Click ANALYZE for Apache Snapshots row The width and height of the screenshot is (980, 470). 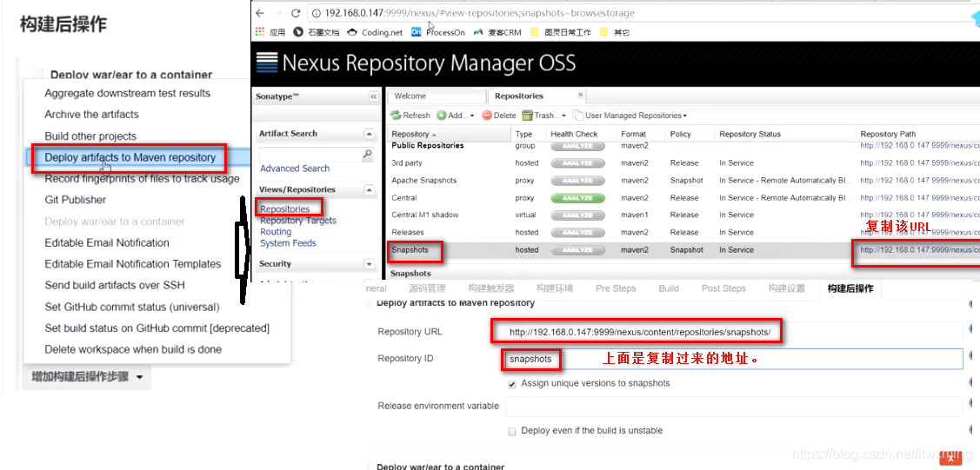click(x=577, y=181)
